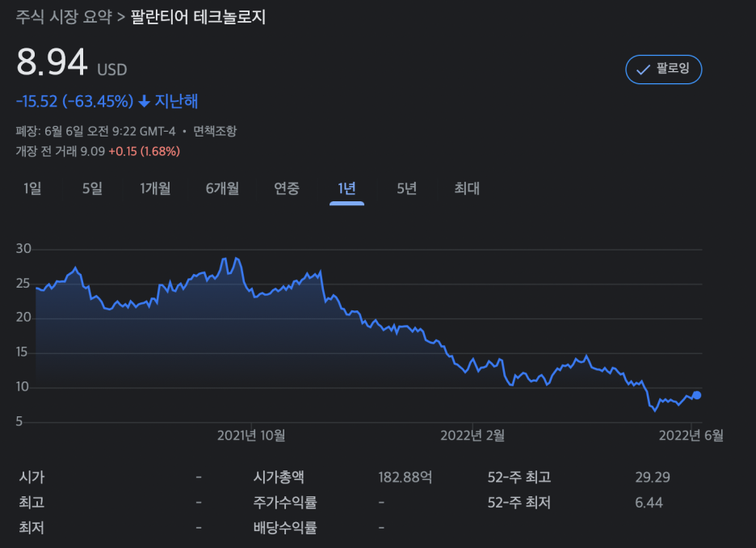Choose the 연중 range tab
This screenshot has width=756, height=548.
click(x=287, y=188)
